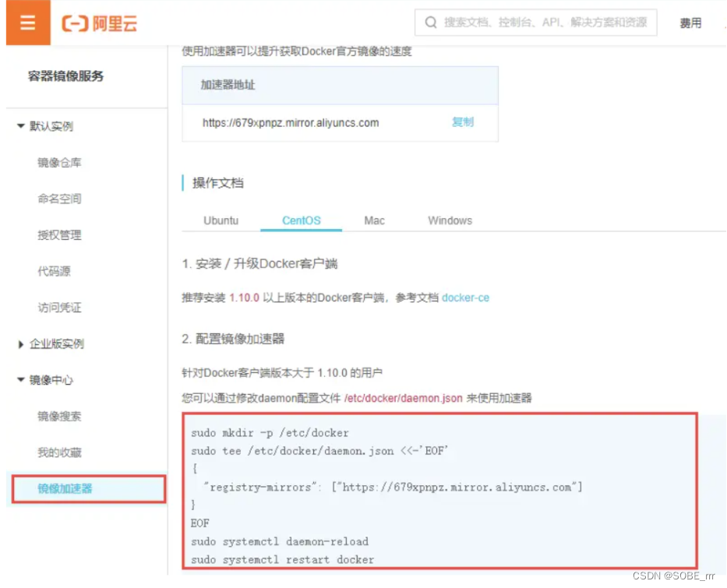This screenshot has width=727, height=588.
Task: Open the docker-ce documentation link
Action: pos(465,298)
